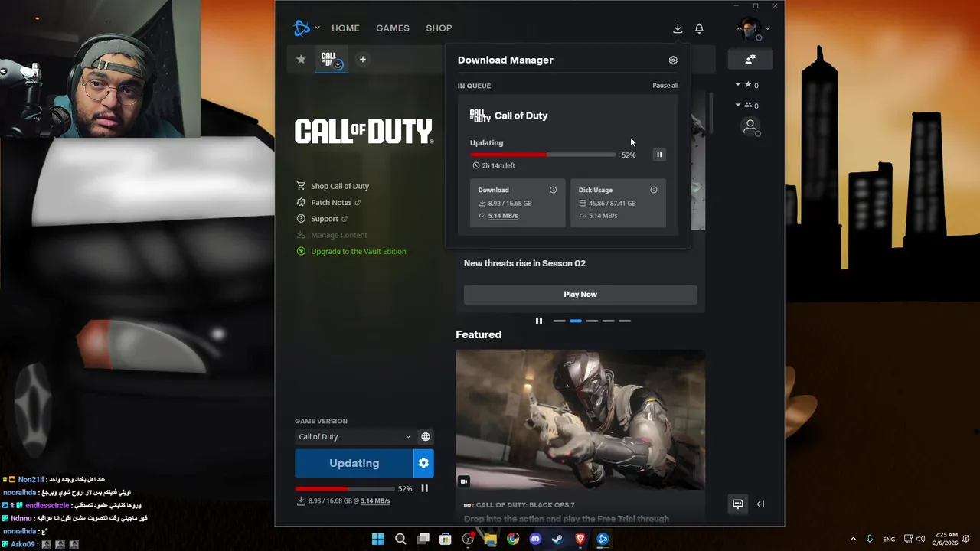Viewport: 980px width, 551px height.
Task: Open Brave browser from the taskbar
Action: 580,539
